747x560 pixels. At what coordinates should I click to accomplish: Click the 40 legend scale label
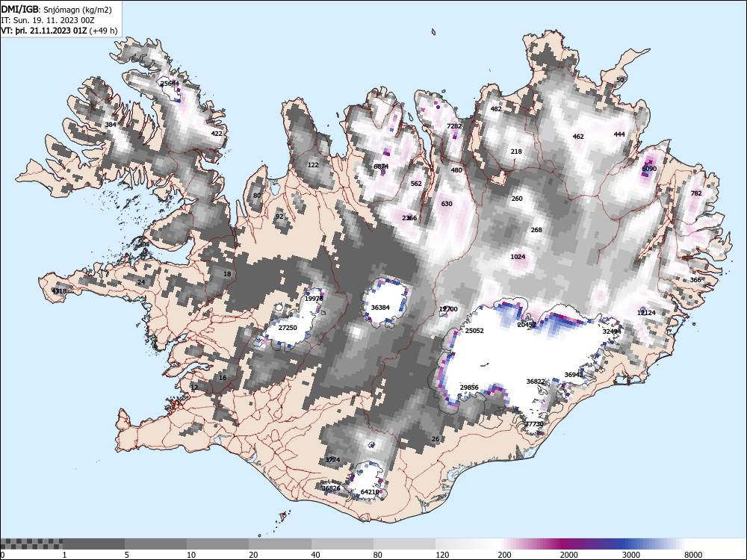tap(316, 555)
